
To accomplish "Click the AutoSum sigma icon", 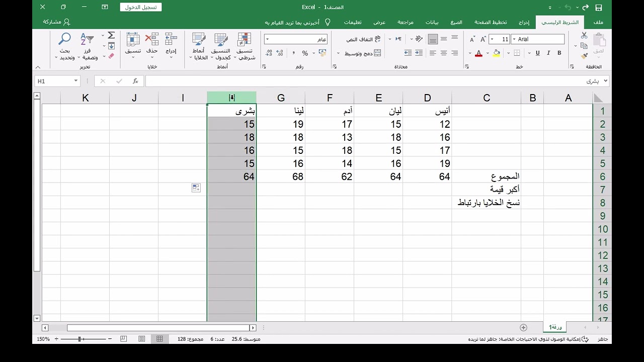I will [111, 36].
